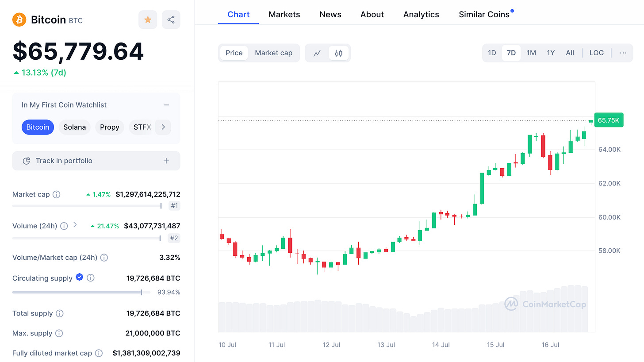Select STFX chip in watchlist
Viewport: 644px width, 362px height.
[x=142, y=127]
